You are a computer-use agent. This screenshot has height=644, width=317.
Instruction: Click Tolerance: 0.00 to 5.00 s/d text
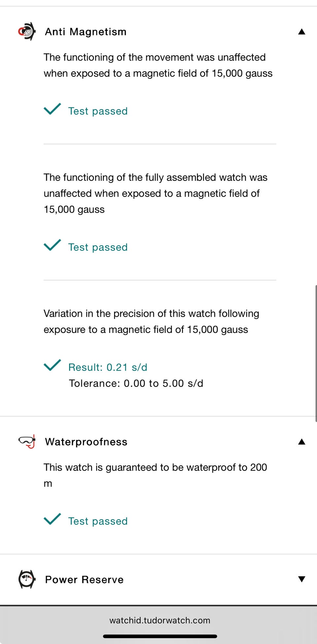tap(136, 383)
